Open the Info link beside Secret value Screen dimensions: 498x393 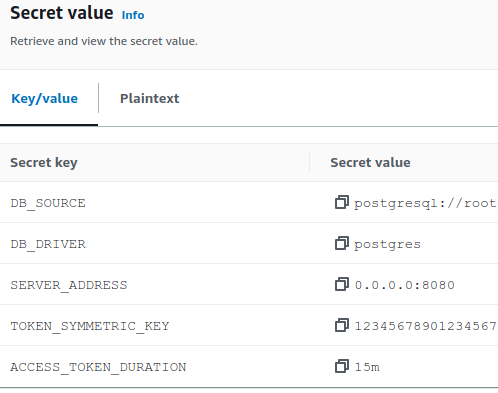[133, 15]
